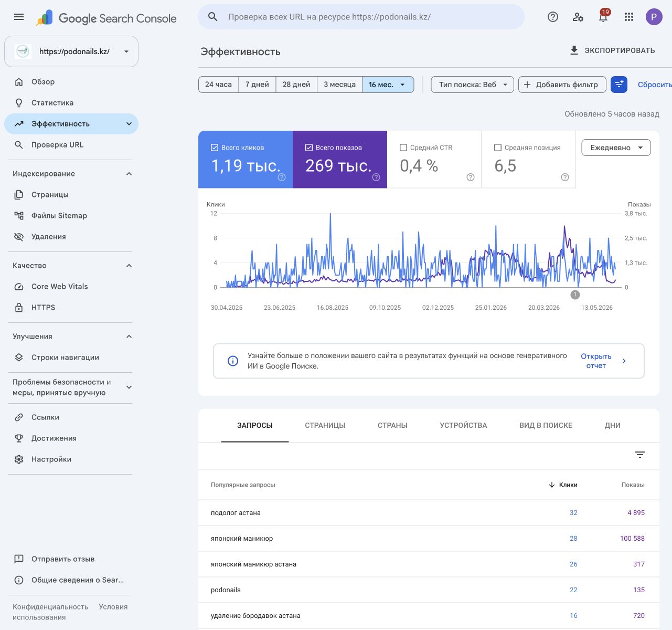Click the blue filter customization icon
Viewport: 672px width, 630px height.
[x=619, y=85]
